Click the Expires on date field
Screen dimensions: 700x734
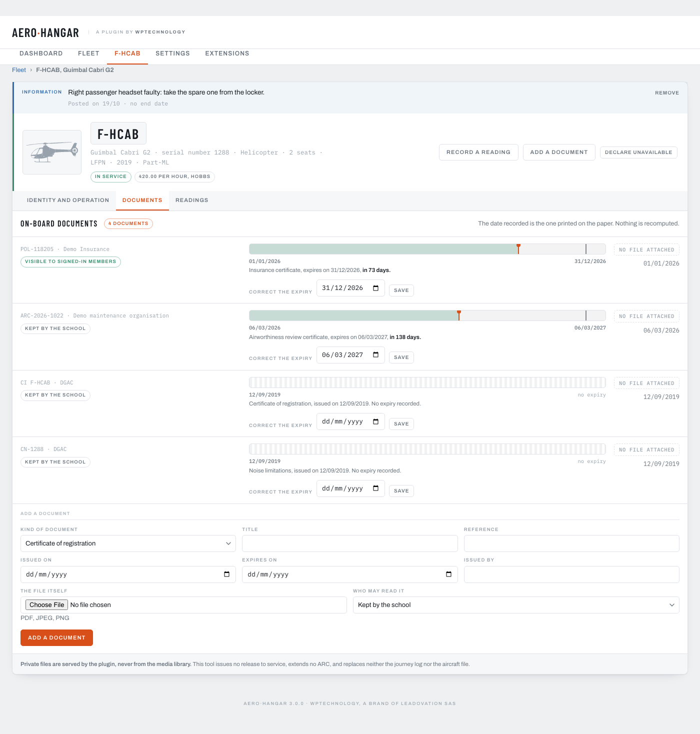click(350, 574)
